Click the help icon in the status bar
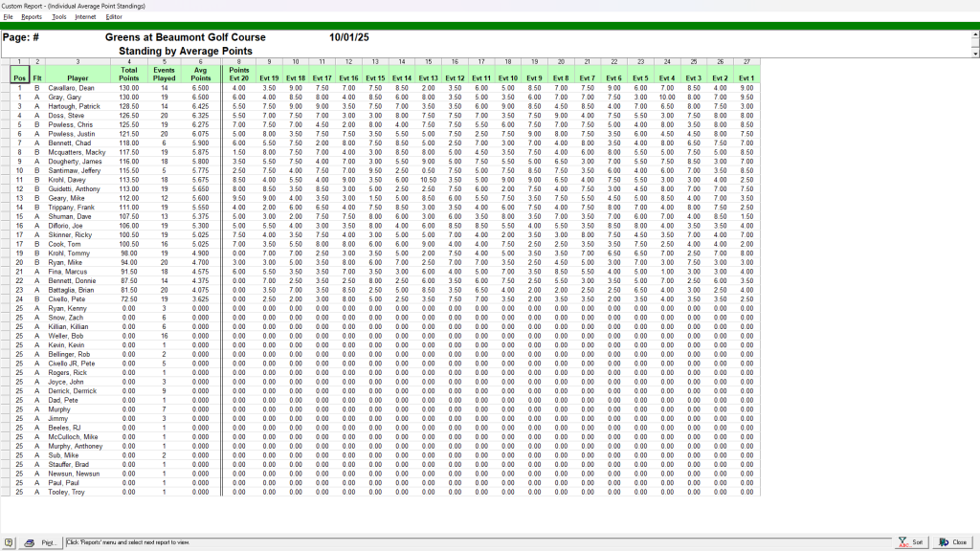 tap(9, 542)
